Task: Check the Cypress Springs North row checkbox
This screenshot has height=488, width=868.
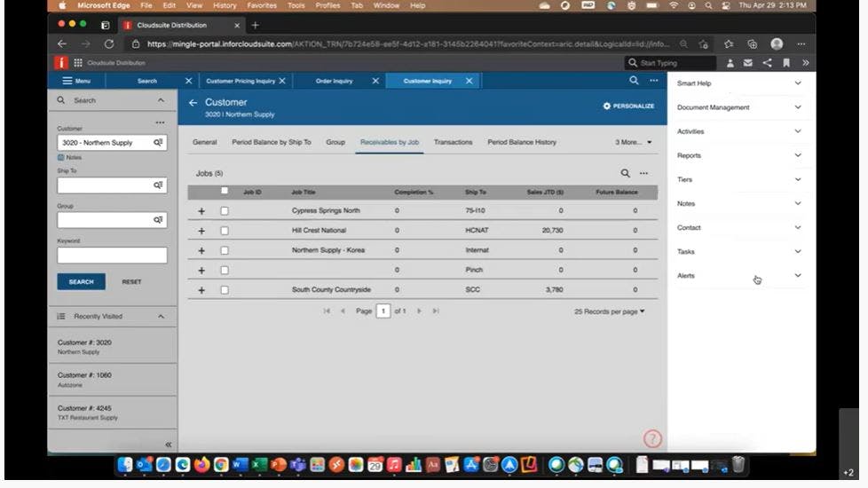Action: click(x=225, y=211)
